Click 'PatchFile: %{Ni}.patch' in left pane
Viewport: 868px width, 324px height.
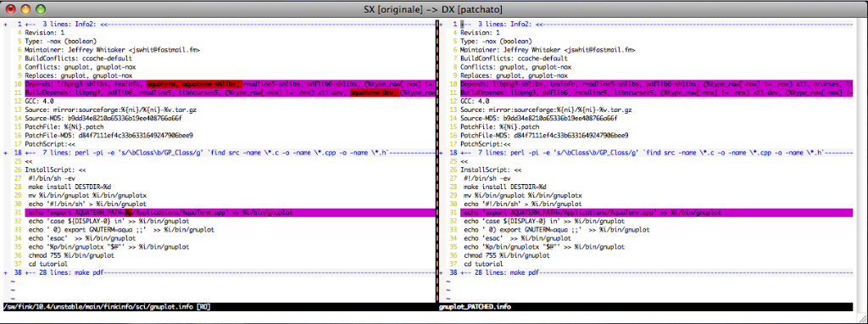coord(64,127)
